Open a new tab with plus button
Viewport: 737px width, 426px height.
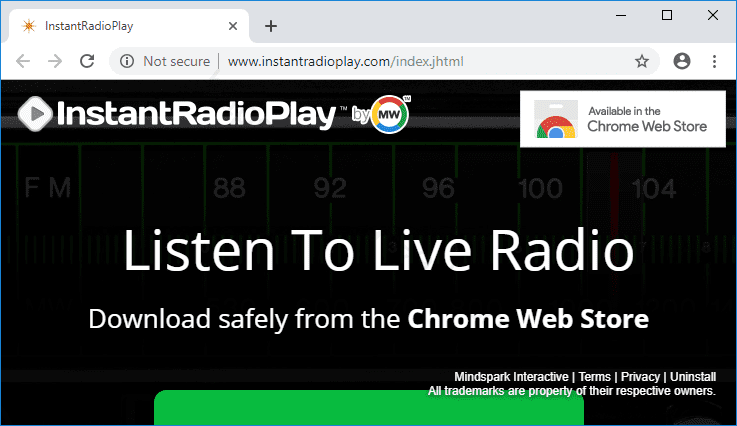[x=270, y=25]
